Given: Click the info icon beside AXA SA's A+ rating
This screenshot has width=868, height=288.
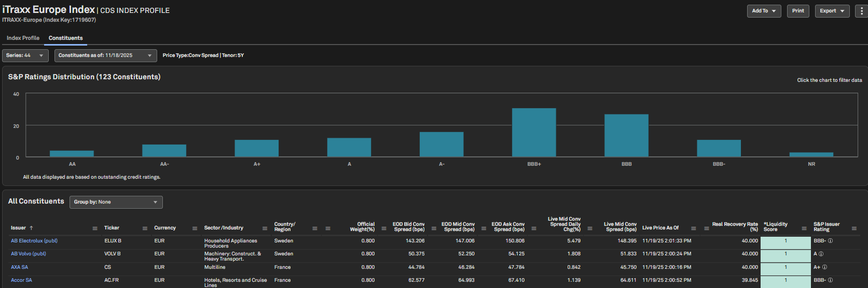Looking at the screenshot, I should click(824, 267).
